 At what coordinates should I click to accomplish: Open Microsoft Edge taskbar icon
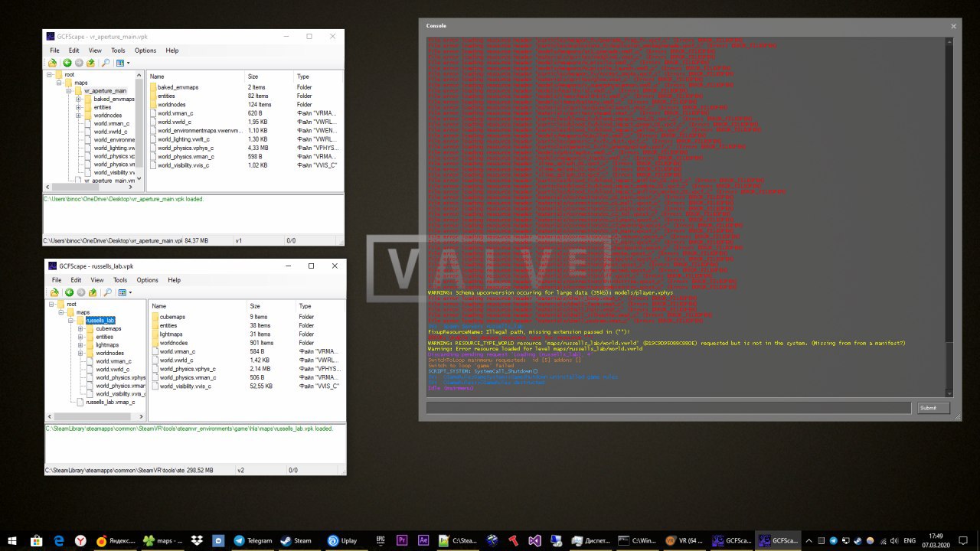click(x=58, y=540)
